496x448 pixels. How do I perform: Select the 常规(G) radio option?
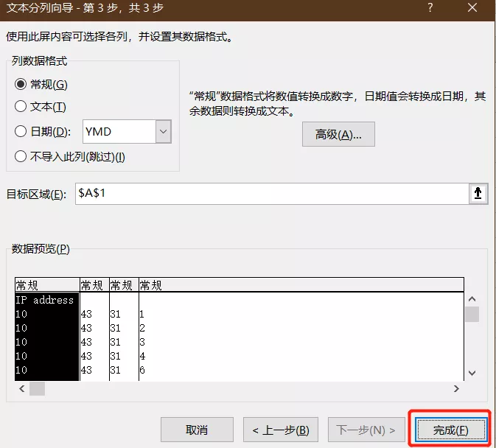coord(21,84)
